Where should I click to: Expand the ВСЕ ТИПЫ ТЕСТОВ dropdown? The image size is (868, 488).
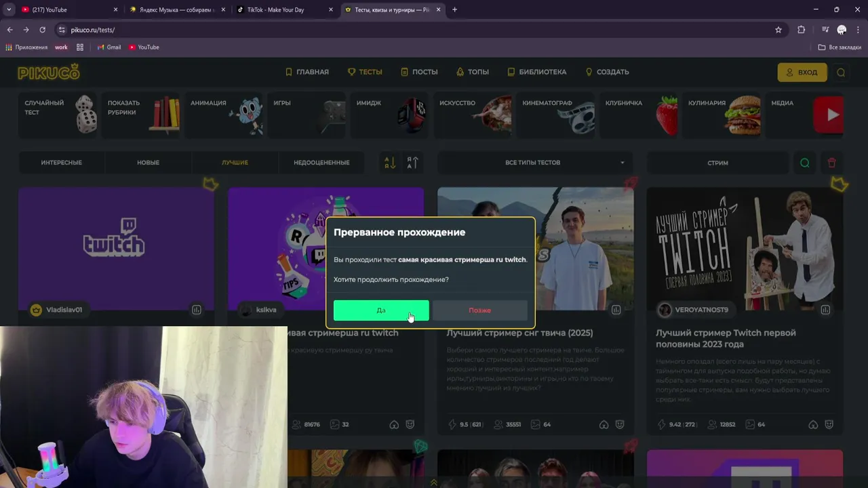click(535, 163)
